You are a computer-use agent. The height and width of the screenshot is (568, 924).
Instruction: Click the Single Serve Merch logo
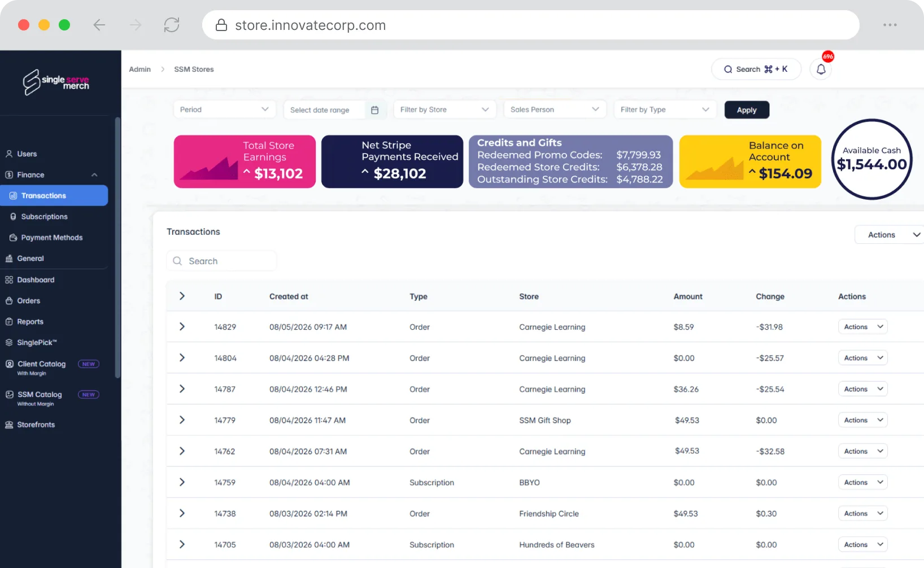56,82
